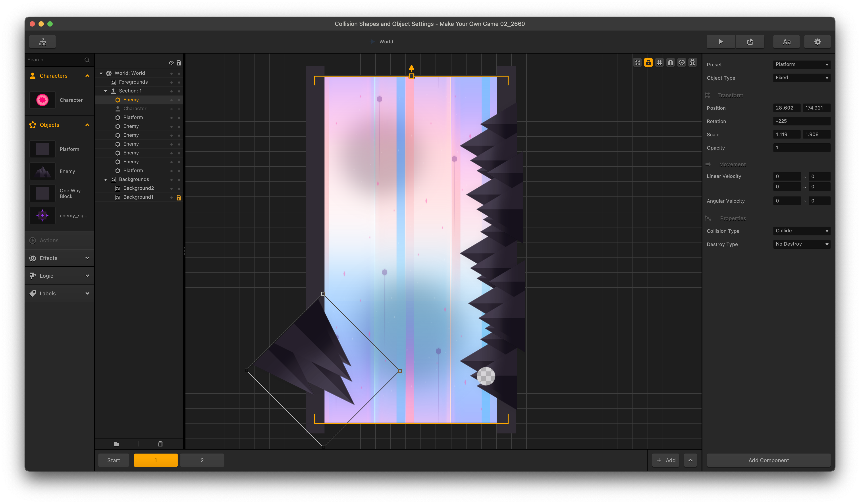Toggle the orange canvas lock button
Screen dimensions: 860x504
coord(648,62)
